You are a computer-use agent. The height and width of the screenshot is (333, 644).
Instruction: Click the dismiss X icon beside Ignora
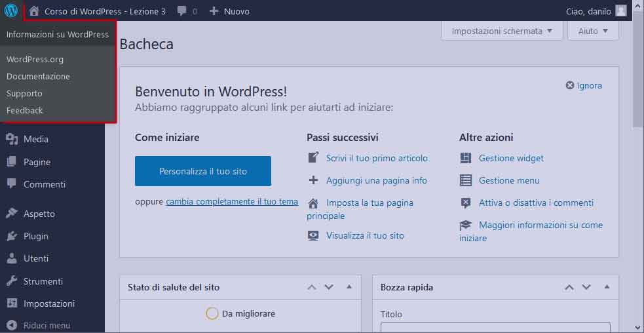(x=570, y=85)
